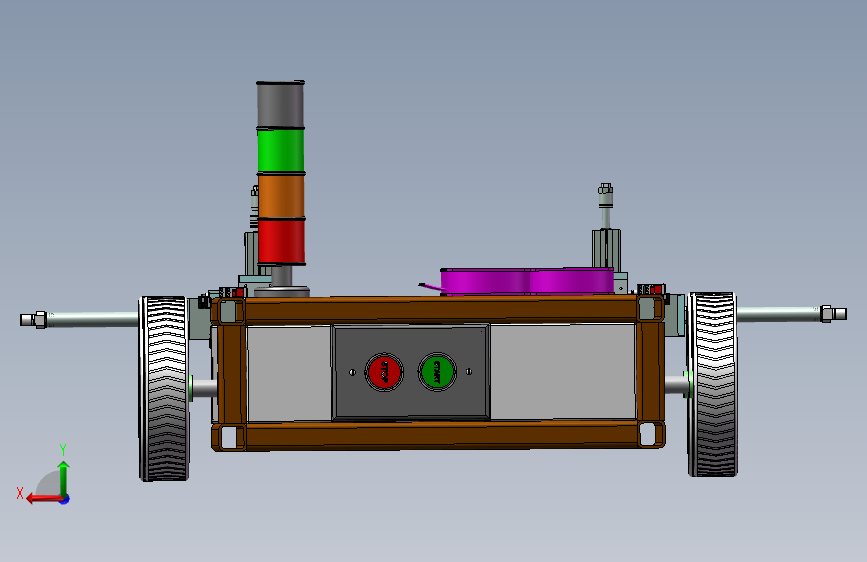Select the top-right frame corner connector

650,309
